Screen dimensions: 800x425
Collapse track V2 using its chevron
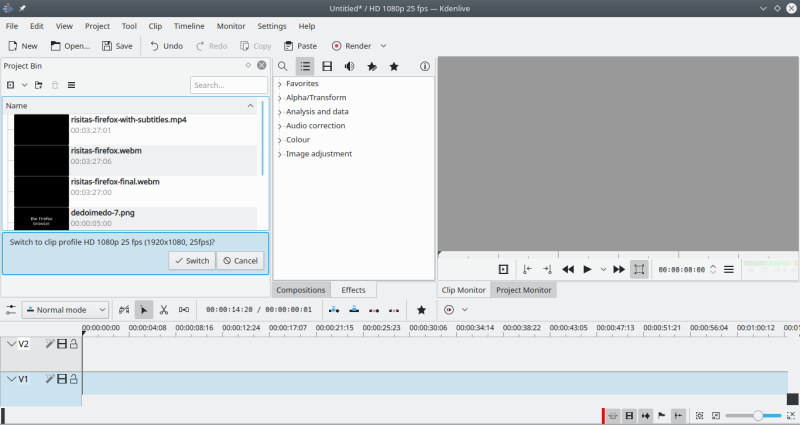11,344
